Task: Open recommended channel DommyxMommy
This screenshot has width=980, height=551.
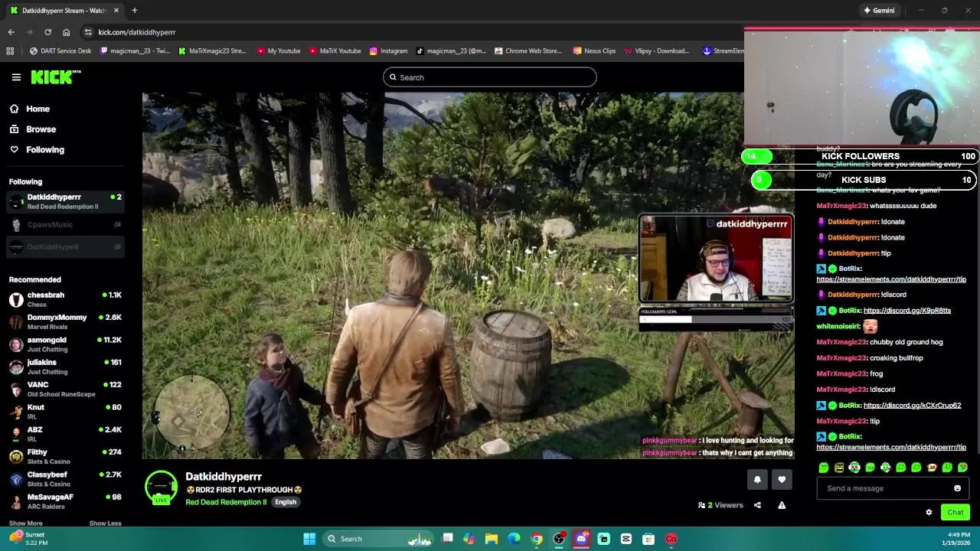Action: [64, 321]
